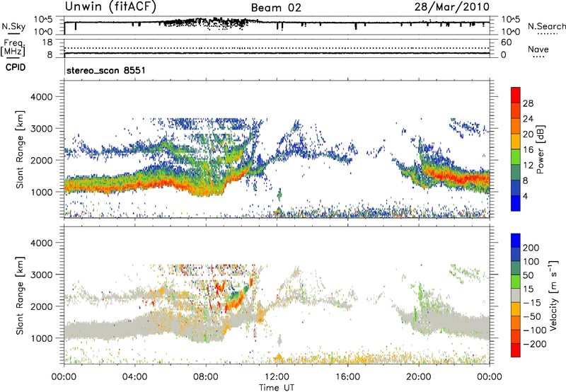This screenshot has height=392, width=566.
Task: Click the light green 12–16 dB Power colorbar segment
Action: pyautogui.click(x=516, y=157)
